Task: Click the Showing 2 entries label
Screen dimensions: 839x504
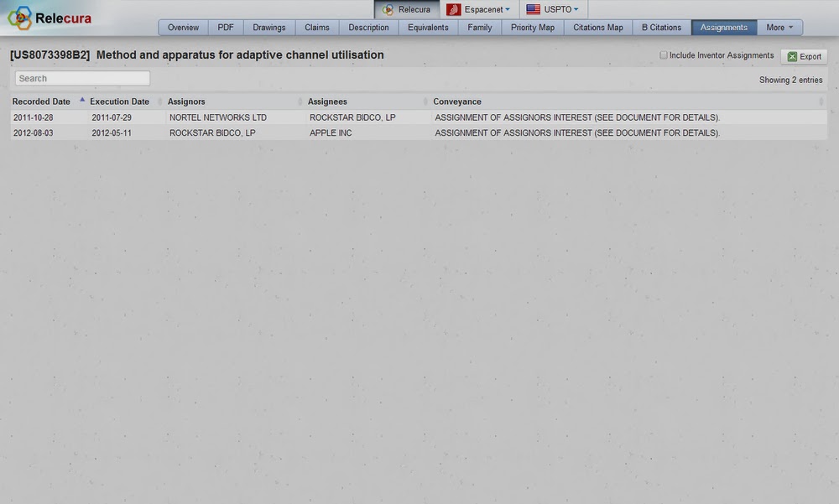Action: click(x=790, y=80)
